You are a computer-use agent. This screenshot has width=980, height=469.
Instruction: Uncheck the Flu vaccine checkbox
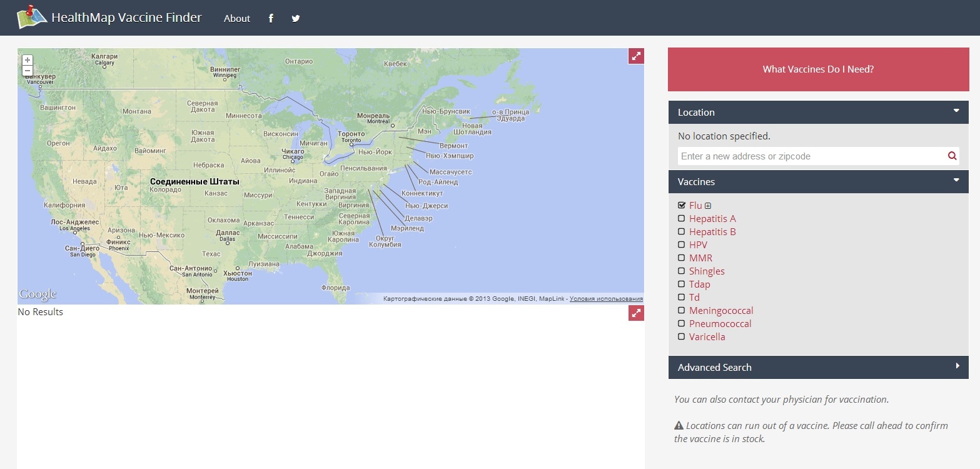[x=682, y=206]
